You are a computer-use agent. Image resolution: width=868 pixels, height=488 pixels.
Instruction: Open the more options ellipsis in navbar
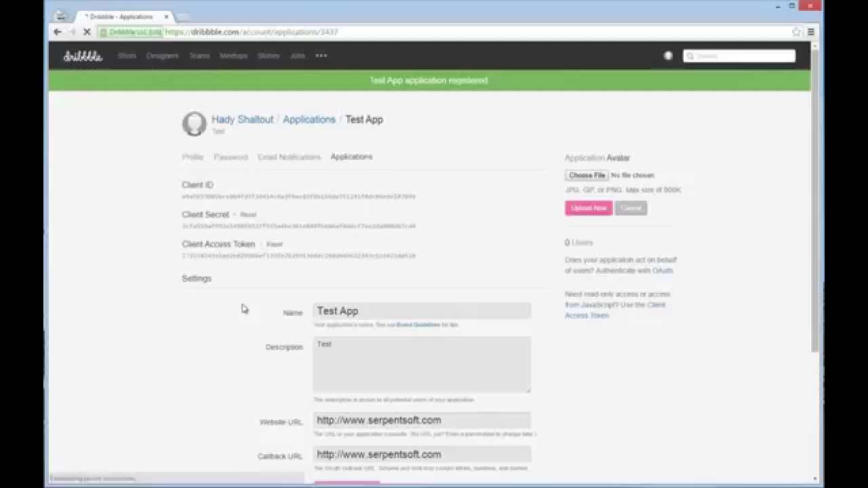pyautogui.click(x=321, y=56)
